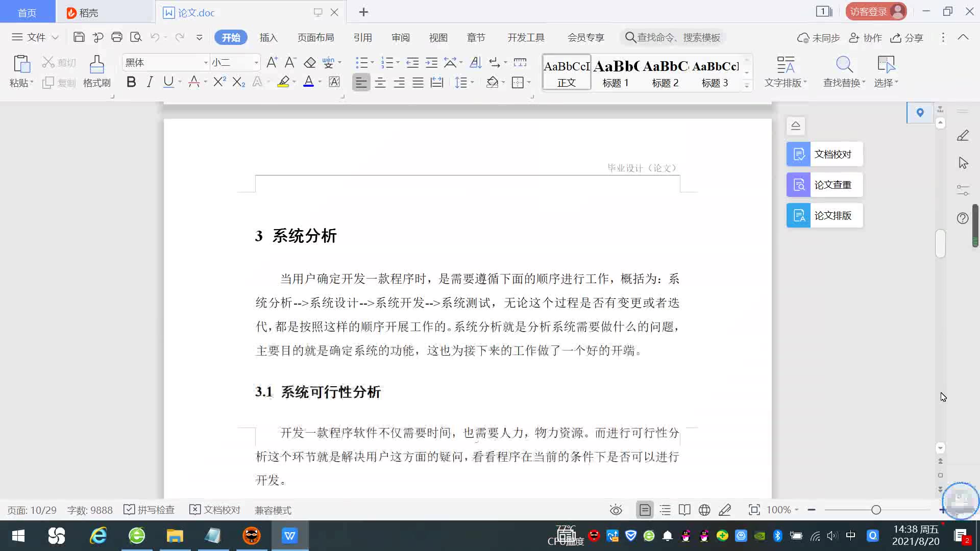Toggle 拼写检查 spell check in status bar
This screenshot has height=551, width=980.
coord(150,510)
